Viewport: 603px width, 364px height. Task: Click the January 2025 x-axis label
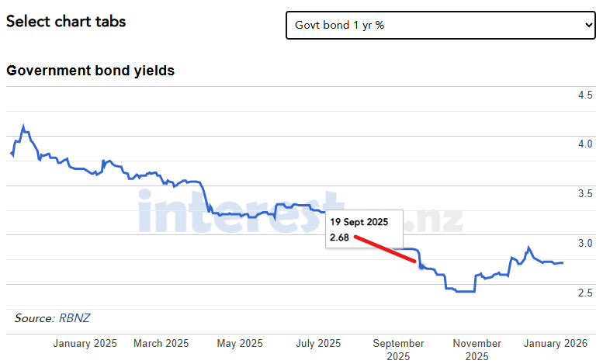85,343
